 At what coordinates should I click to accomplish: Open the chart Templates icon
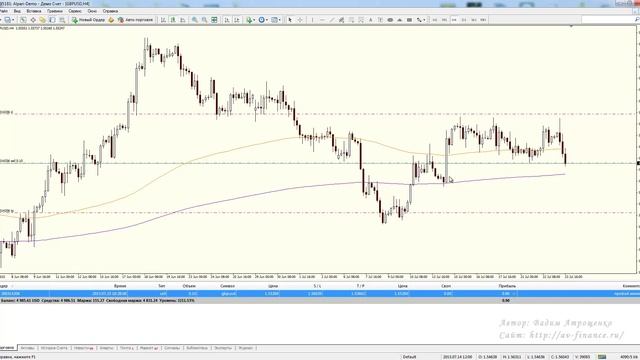[x=274, y=20]
